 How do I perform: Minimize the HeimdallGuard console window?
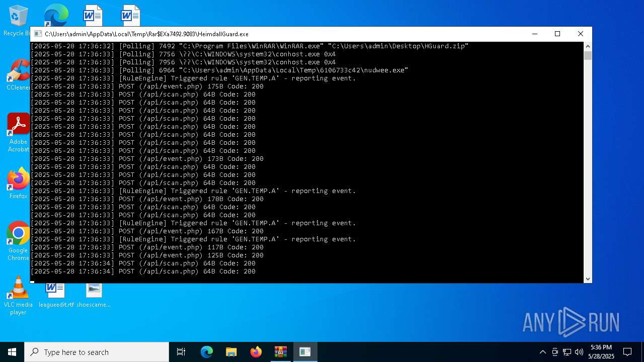[534, 34]
